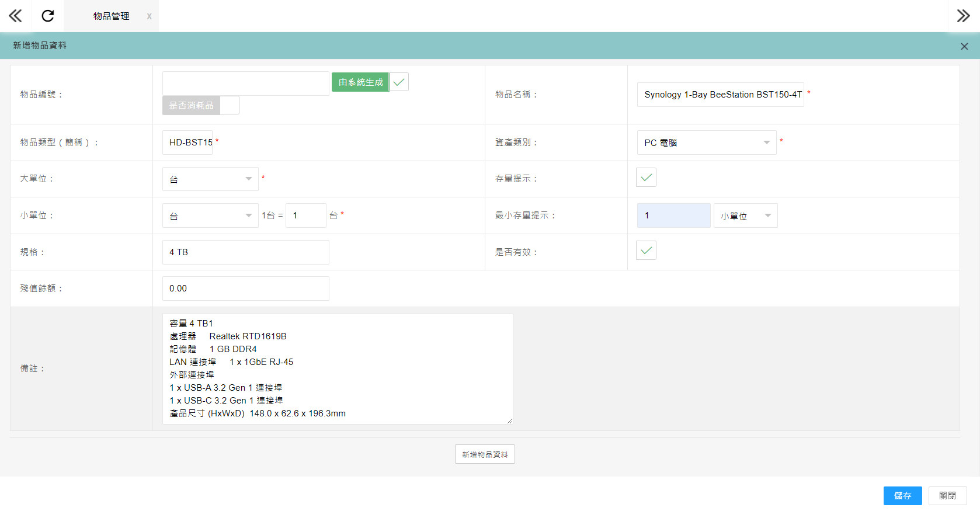Click the double-right arrow scroll icon
This screenshot has width=980, height=511.
[x=963, y=16]
